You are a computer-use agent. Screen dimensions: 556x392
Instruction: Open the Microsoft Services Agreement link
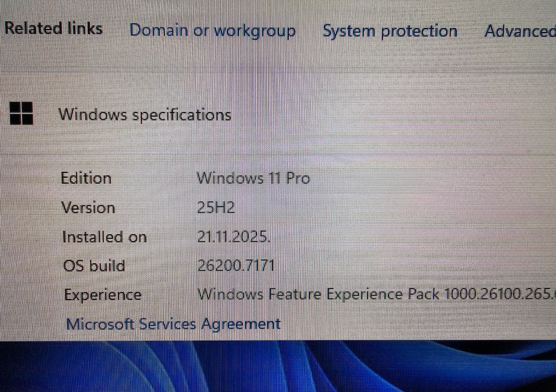[x=174, y=324]
